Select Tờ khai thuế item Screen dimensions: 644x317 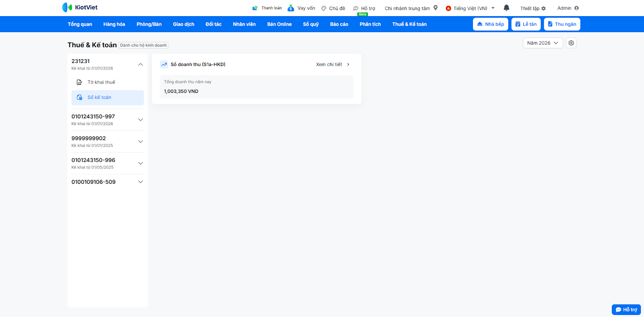[x=107, y=82]
